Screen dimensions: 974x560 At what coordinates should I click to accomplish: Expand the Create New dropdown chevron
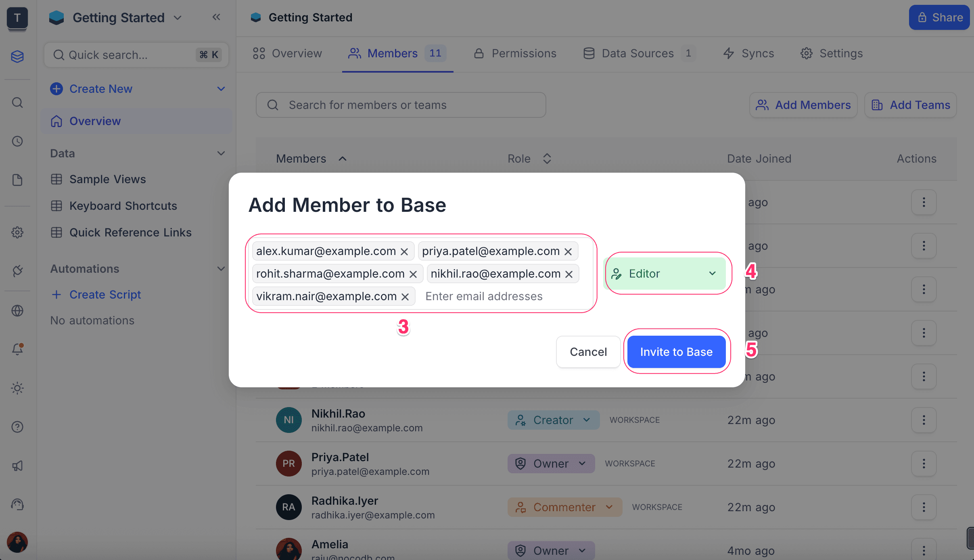[x=221, y=89]
